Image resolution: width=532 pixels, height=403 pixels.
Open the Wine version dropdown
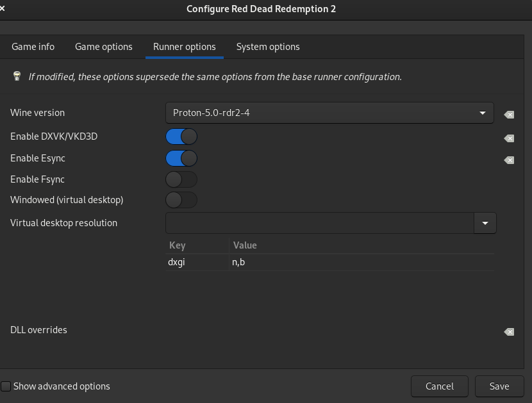pos(329,113)
